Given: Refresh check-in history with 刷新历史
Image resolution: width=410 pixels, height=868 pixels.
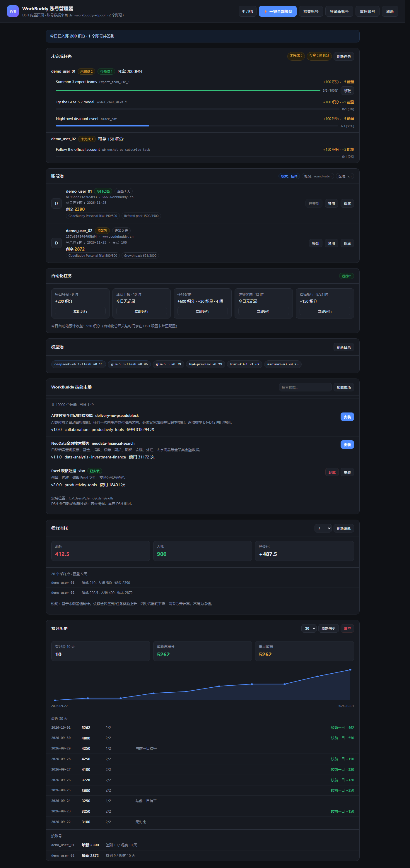Looking at the screenshot, I should [328, 629].
